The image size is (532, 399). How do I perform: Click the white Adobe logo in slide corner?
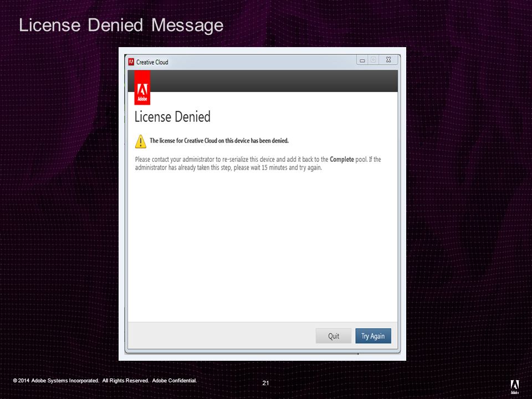point(515,387)
